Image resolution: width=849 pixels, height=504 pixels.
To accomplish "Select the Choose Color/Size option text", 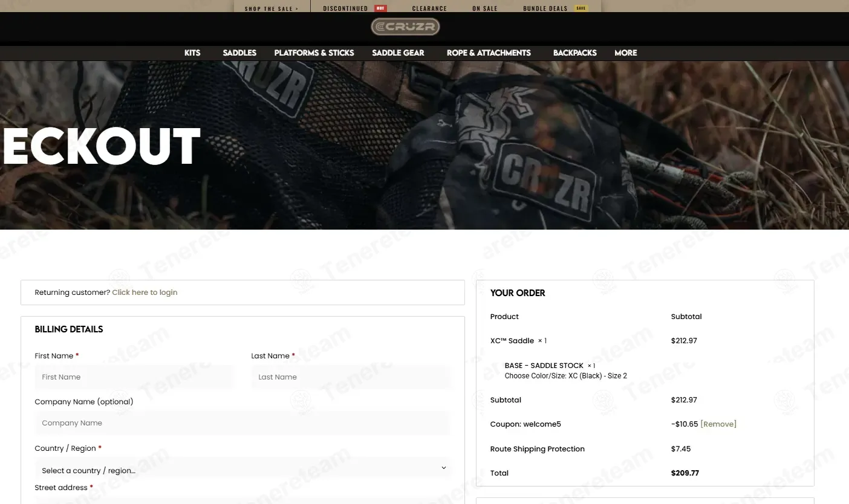I will 566,376.
